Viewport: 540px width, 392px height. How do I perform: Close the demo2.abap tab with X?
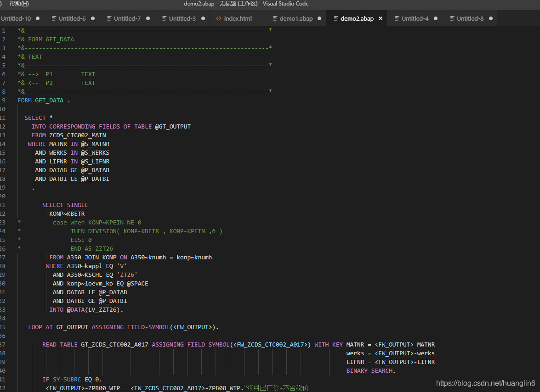tap(381, 18)
